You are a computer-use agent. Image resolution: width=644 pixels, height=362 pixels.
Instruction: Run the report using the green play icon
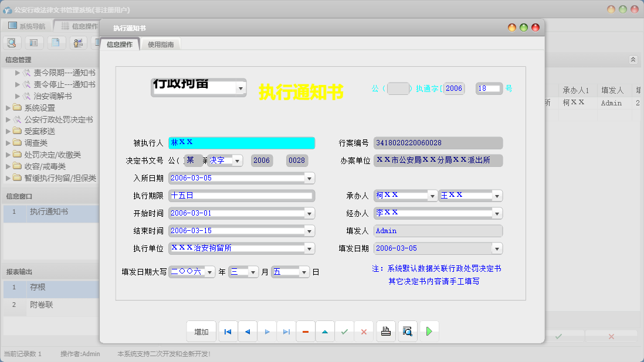click(x=429, y=331)
